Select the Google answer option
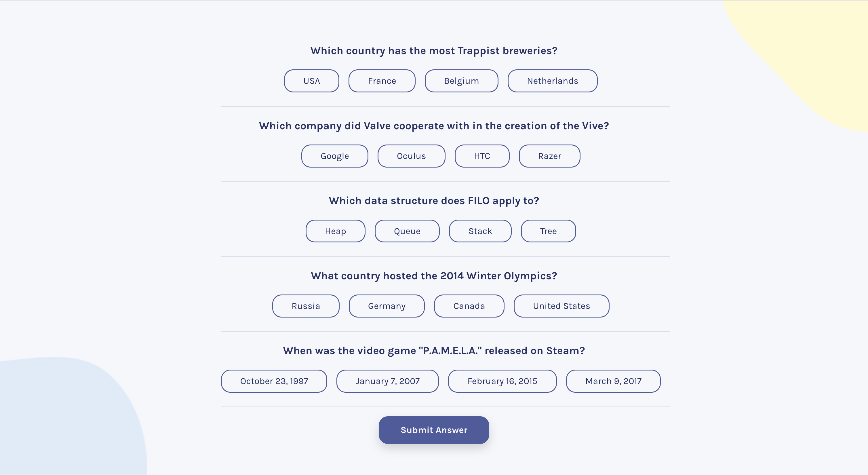Screen dimensions: 868x475 tap(335, 156)
